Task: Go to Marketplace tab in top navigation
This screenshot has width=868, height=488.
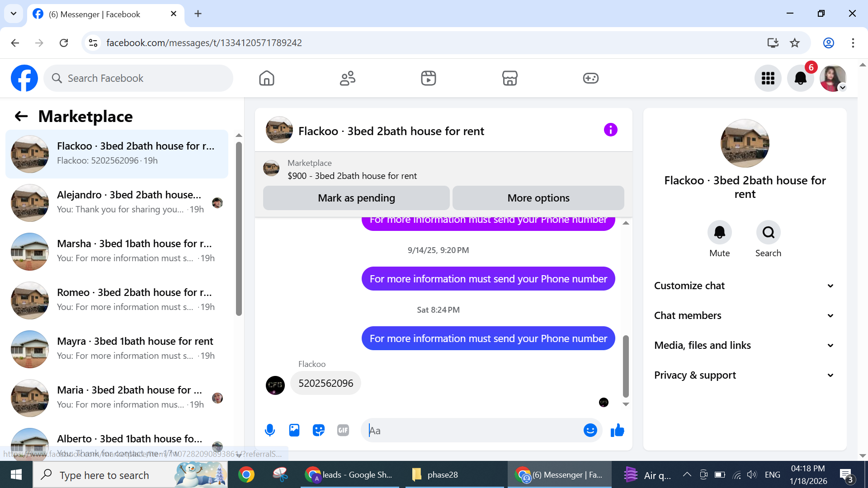Action: point(509,78)
